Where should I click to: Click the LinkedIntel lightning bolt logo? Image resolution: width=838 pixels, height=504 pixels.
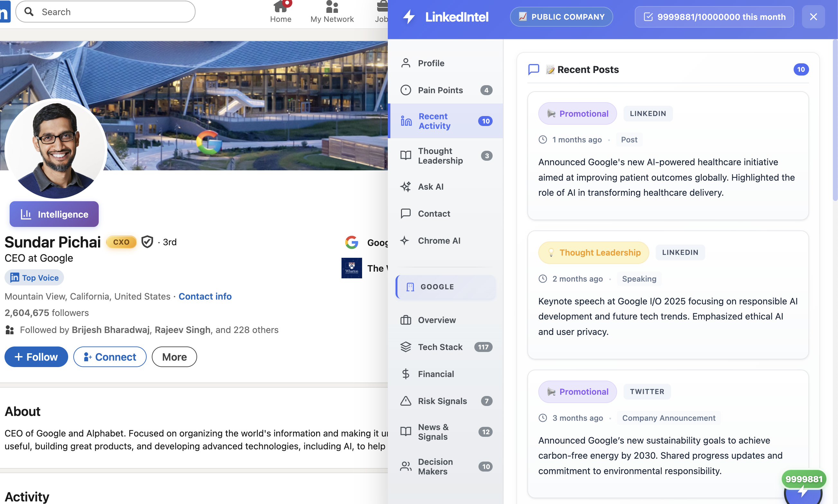point(409,17)
